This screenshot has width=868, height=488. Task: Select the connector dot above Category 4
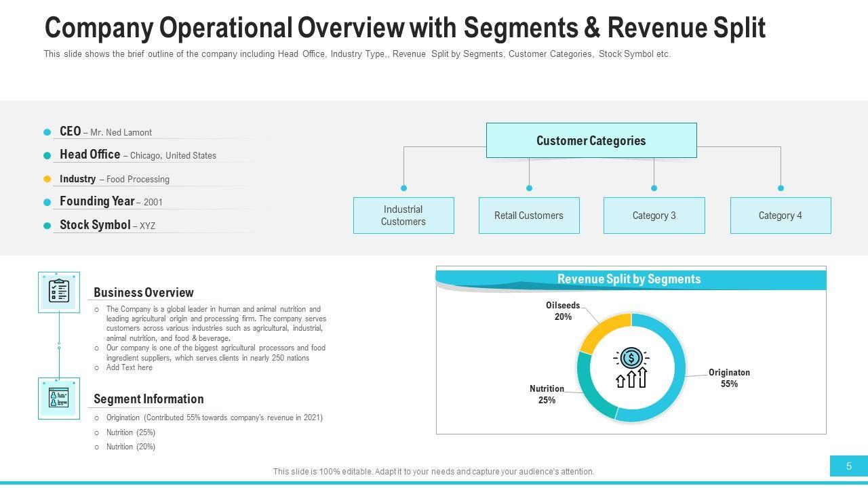click(x=781, y=188)
